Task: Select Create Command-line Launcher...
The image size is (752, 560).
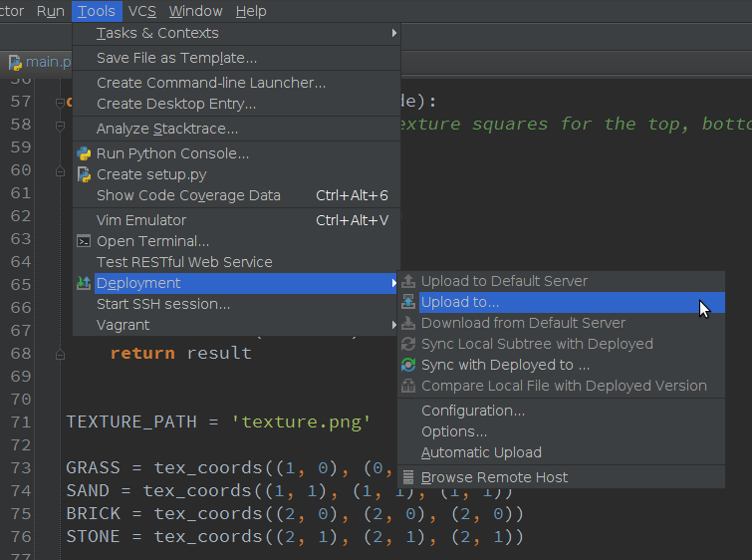Action: pyautogui.click(x=236, y=83)
